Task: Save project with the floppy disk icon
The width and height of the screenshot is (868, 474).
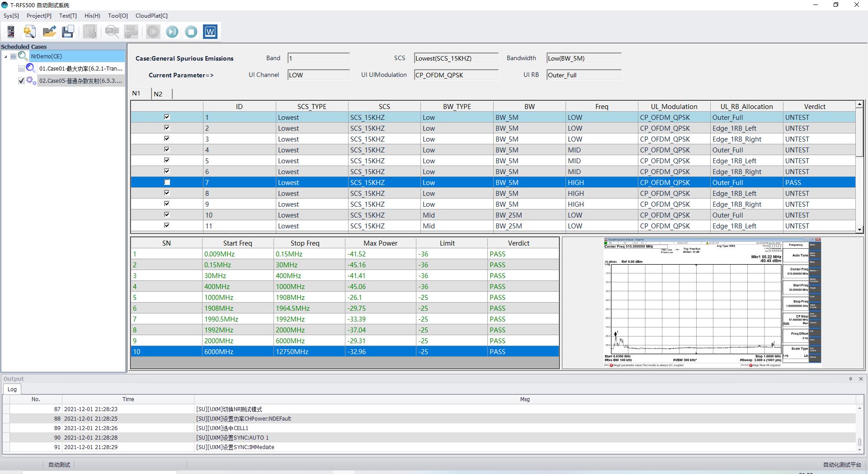Action: (x=68, y=32)
